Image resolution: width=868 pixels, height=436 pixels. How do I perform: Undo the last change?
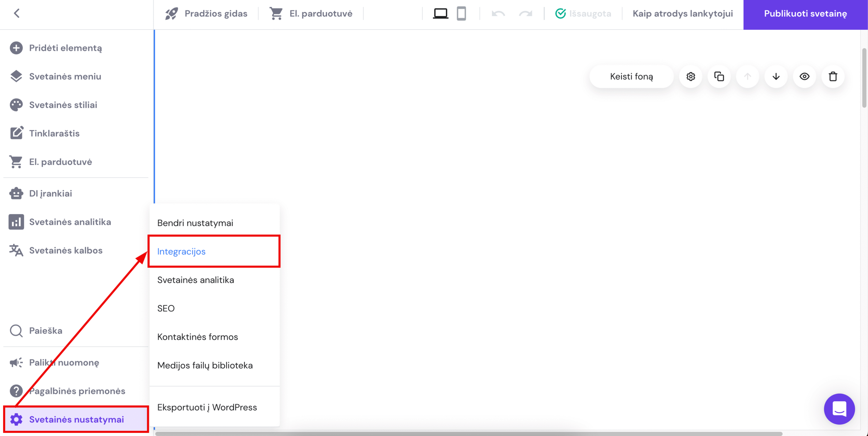click(x=497, y=14)
